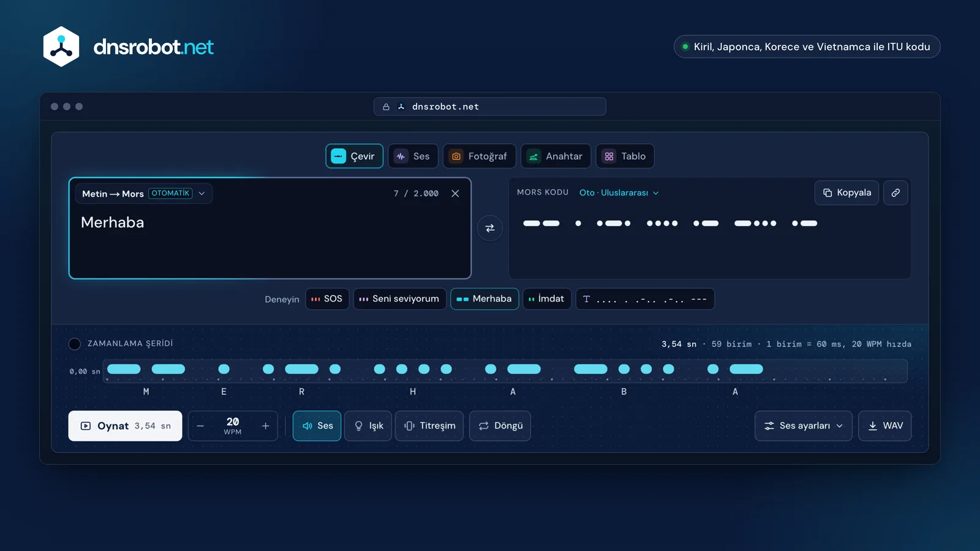This screenshot has height=551, width=980.
Task: Toggle Ses sound output
Action: pyautogui.click(x=317, y=425)
